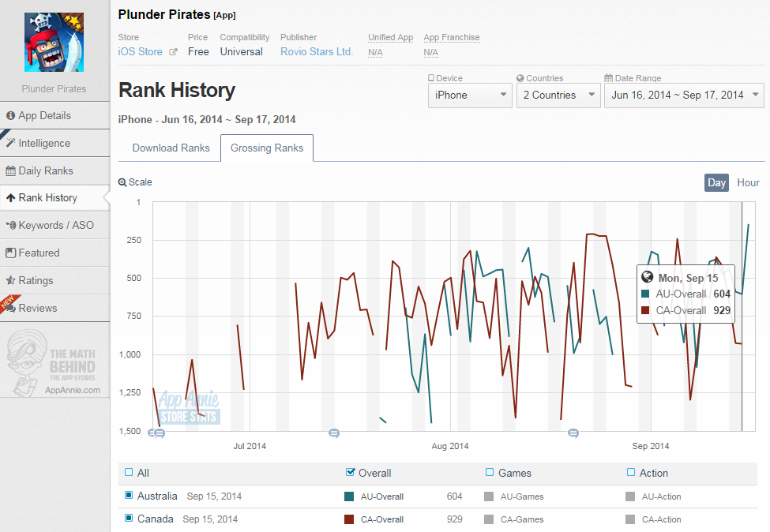
Task: Click the Unified App N/A value
Action: [375, 53]
